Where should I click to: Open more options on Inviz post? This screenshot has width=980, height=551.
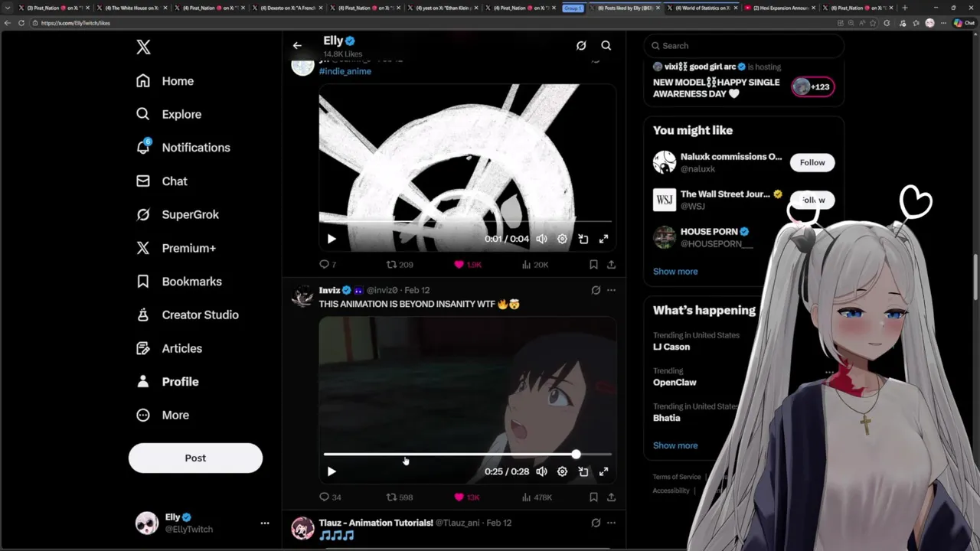611,290
